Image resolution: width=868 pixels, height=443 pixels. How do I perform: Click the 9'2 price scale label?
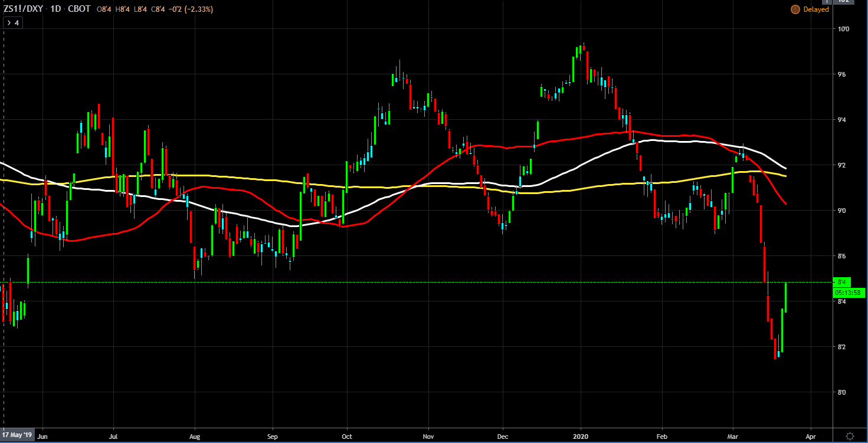(843, 165)
